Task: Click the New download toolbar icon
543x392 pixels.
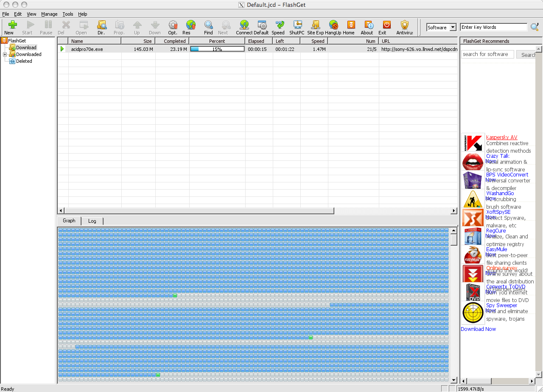Action: (9, 25)
